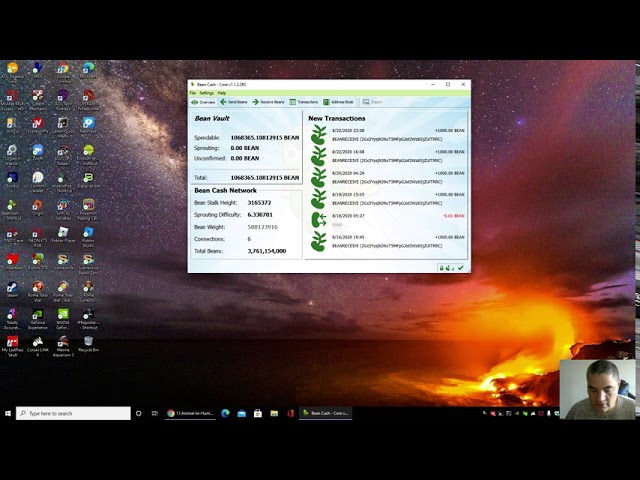This screenshot has width=640, height=480.
Task: Open the Mail app from the taskbar
Action: click(241, 413)
